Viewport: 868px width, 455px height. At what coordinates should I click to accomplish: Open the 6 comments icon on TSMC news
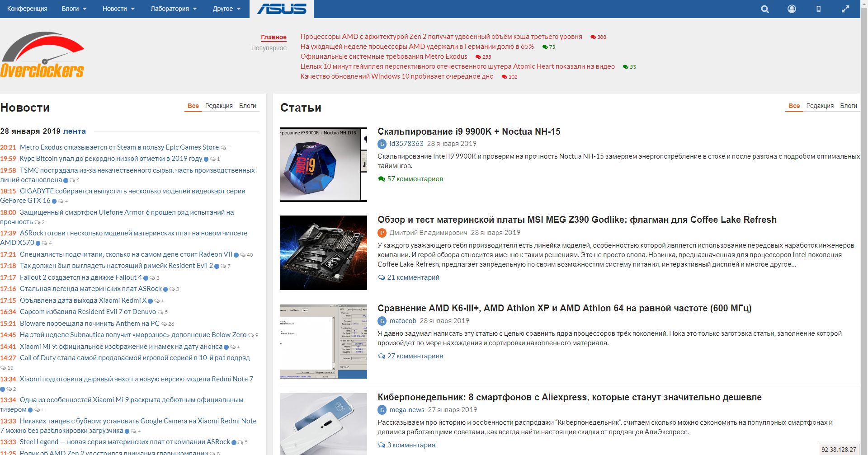coord(74,180)
